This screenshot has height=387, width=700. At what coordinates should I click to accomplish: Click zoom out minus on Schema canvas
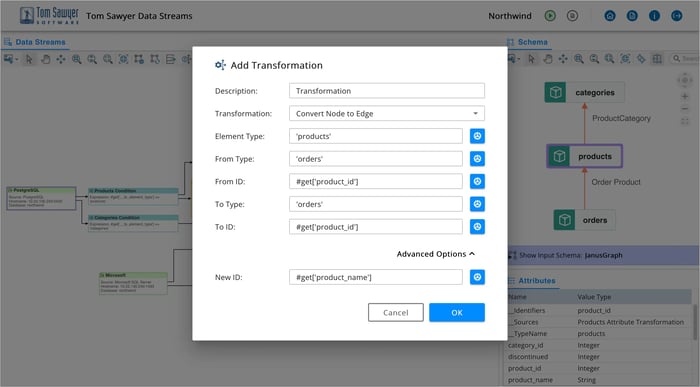pyautogui.click(x=684, y=109)
